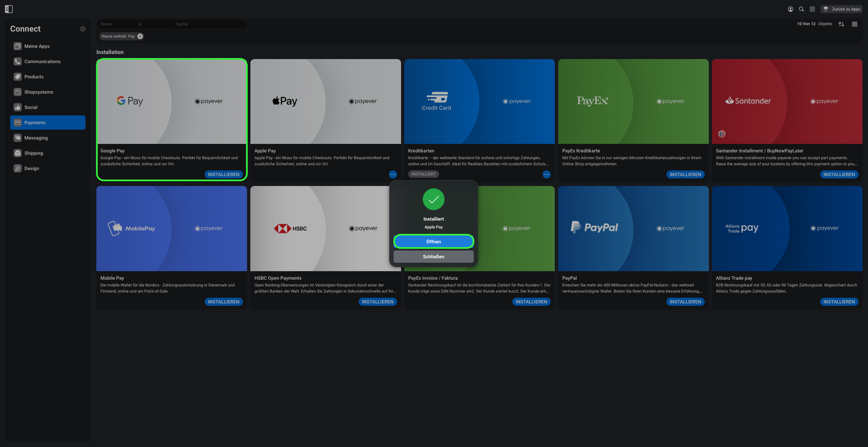
Task: Click the Installation section heading
Action: click(110, 52)
